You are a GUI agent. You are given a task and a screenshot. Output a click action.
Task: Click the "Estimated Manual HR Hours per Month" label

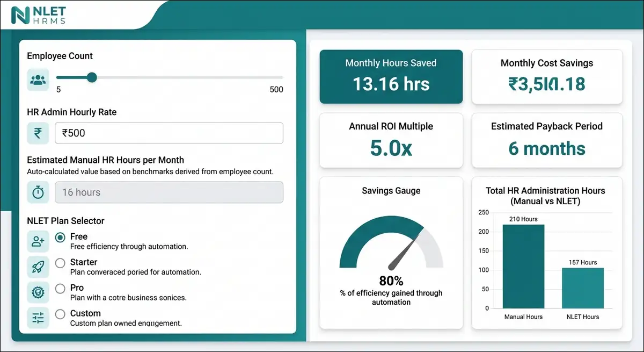[x=106, y=160]
